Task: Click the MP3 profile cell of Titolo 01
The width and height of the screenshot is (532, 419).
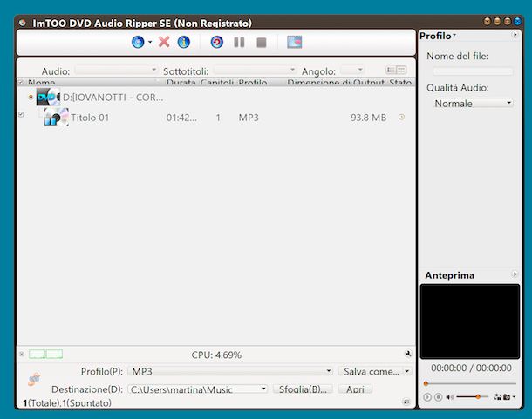Action: [249, 118]
